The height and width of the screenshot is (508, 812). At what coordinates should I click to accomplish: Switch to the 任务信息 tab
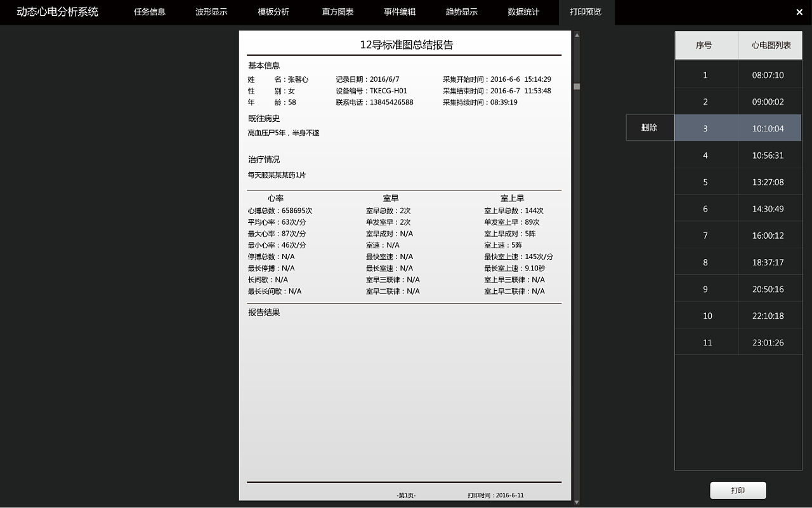click(149, 12)
